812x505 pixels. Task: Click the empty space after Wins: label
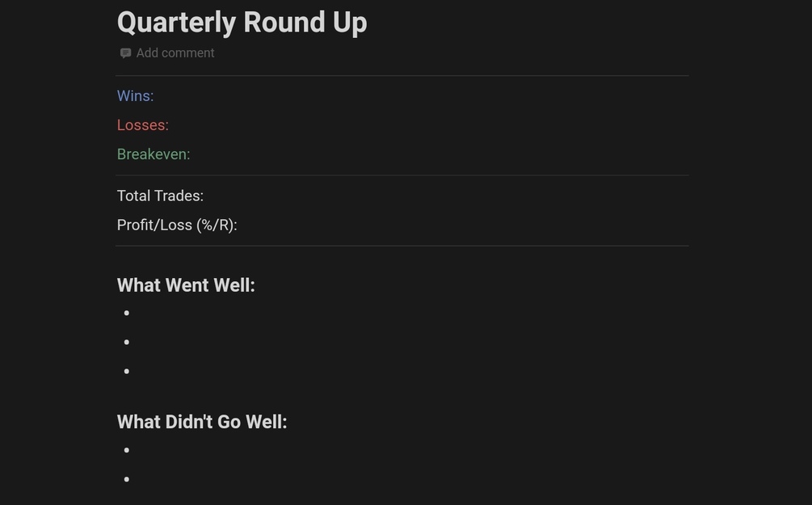[421, 96]
